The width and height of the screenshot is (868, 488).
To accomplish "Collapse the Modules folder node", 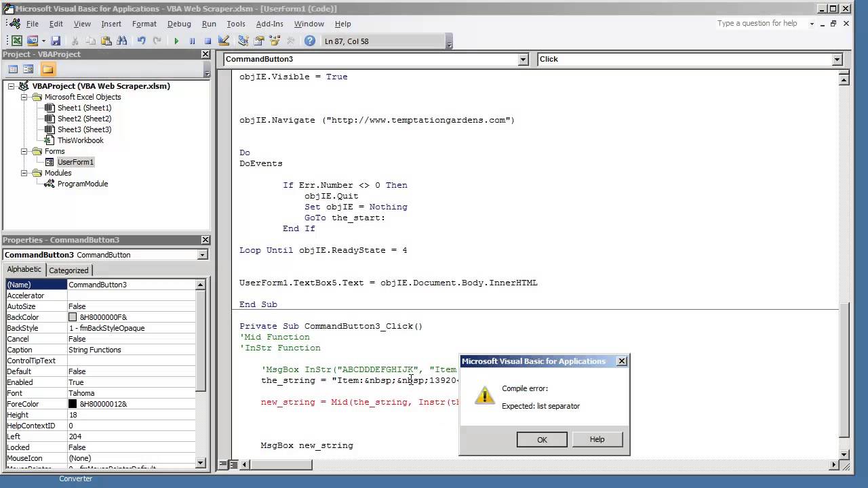I will tap(24, 173).
